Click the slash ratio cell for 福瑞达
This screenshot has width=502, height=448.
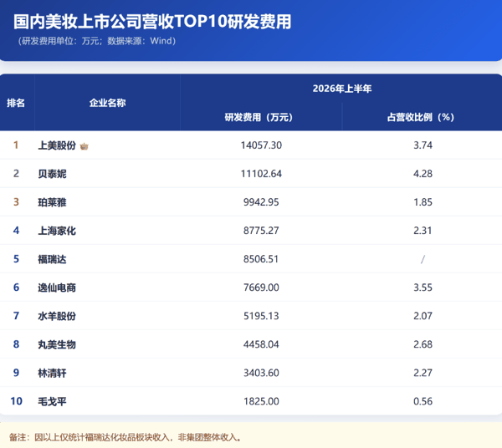click(423, 259)
